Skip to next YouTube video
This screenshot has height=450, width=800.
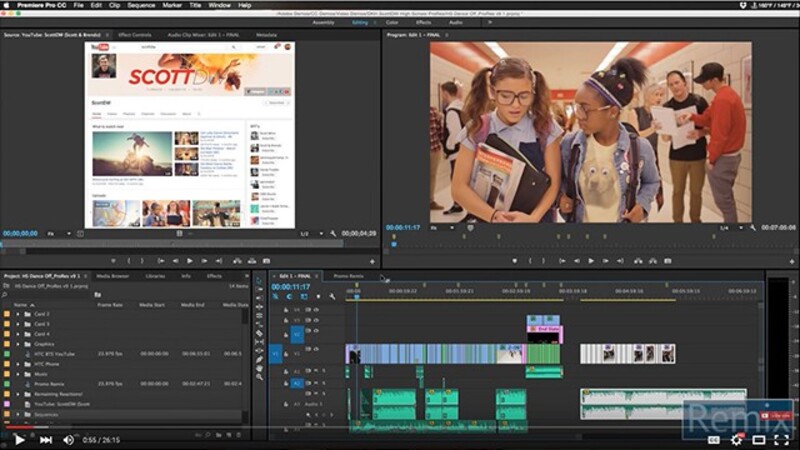coord(46,440)
